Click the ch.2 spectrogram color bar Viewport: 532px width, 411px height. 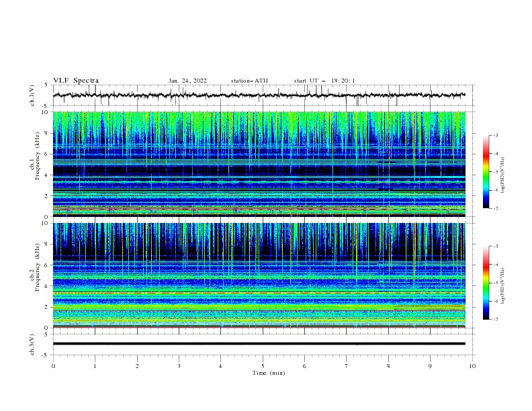point(486,283)
